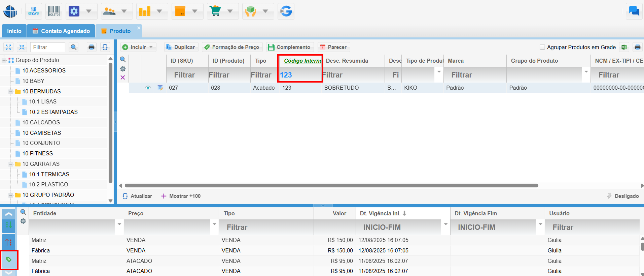Switch to the Contato Agendado tab

point(61,31)
